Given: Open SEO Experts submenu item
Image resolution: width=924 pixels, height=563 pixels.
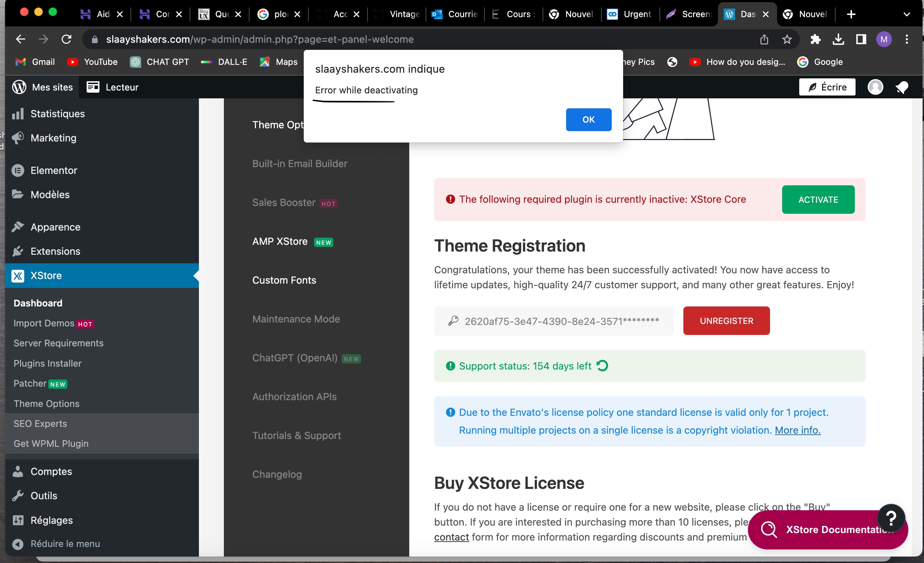Looking at the screenshot, I should [40, 424].
